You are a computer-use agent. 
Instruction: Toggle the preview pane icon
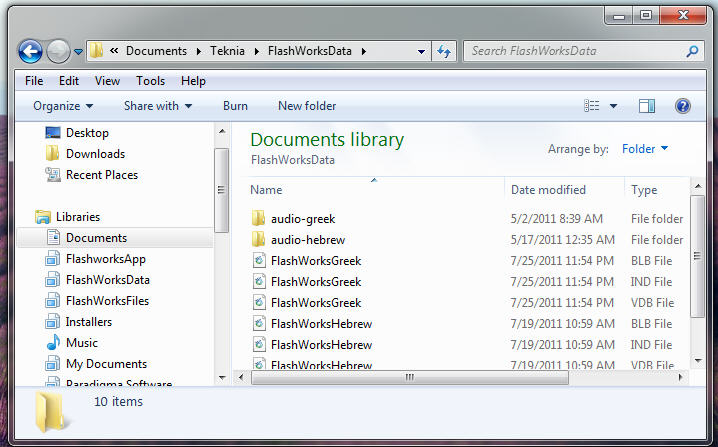647,106
